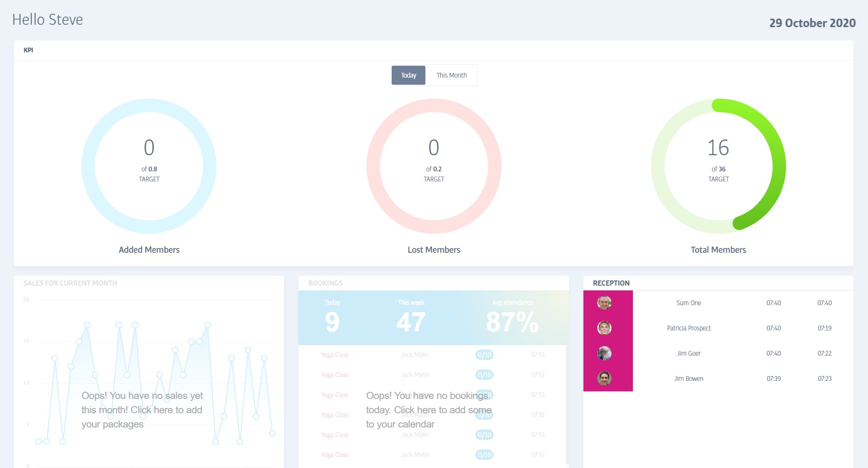Switch KPI view to This Month
Viewport: 868px width, 468px height.
coord(452,75)
